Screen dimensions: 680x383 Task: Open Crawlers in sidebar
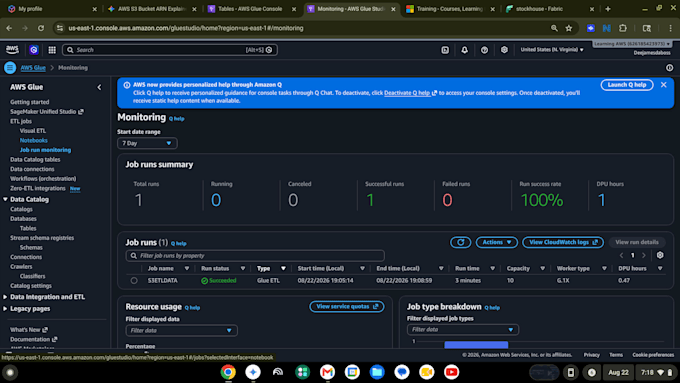point(21,267)
